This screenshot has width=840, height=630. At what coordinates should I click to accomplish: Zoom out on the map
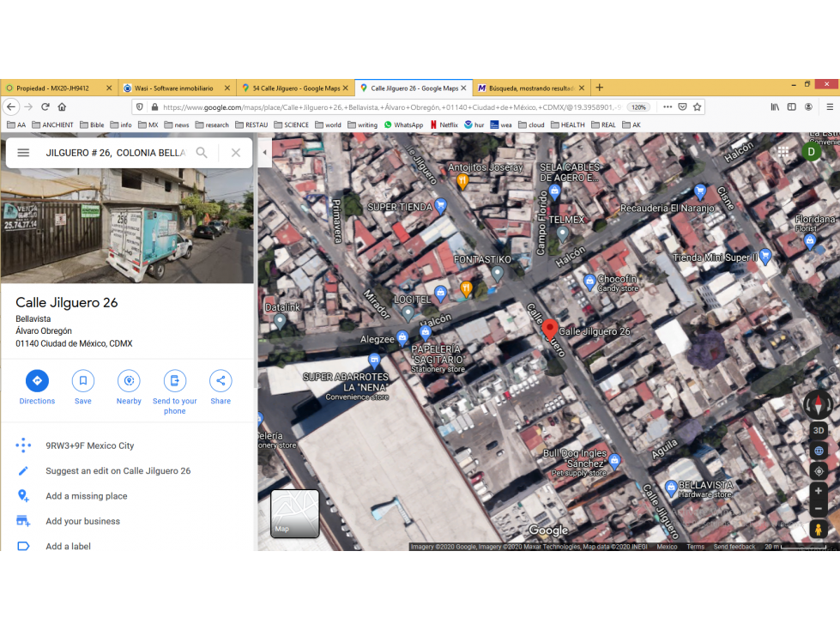point(819,508)
